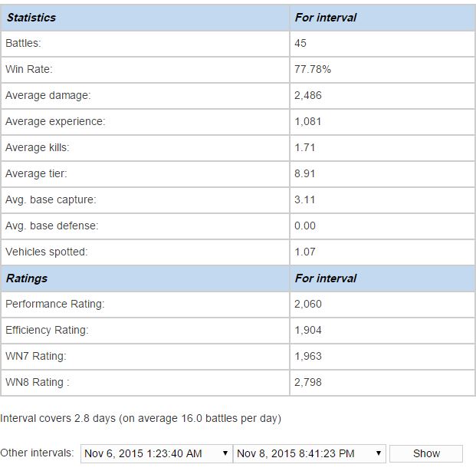Select the Win Rate value 77.78%
476x471 pixels.
[x=313, y=69]
